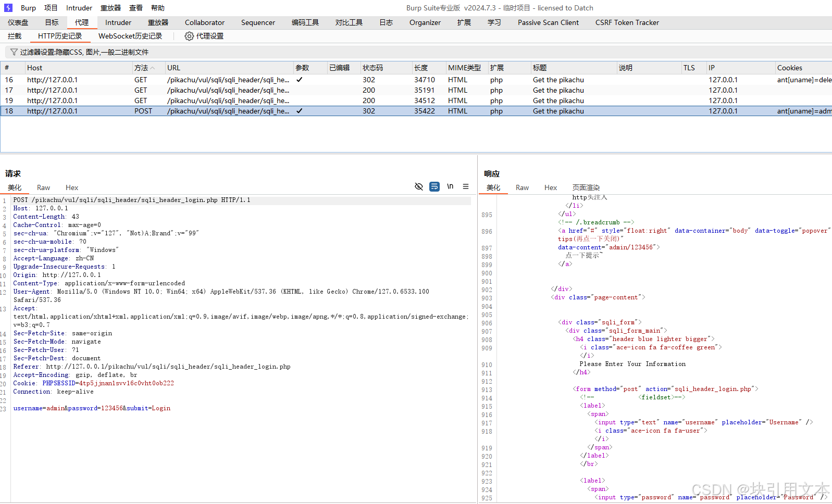Viewport: 832px width, 504px height.
Task: Switch to the 重放器 tool tab
Action: [x=158, y=22]
